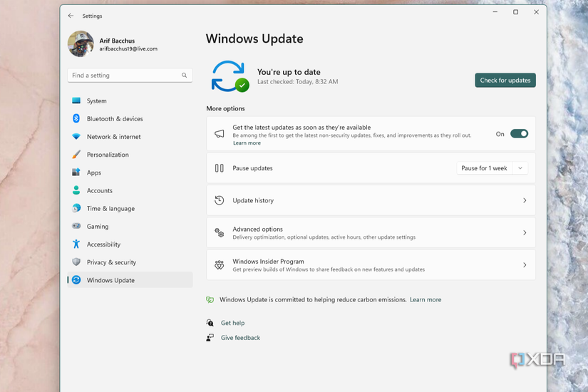Image resolution: width=588 pixels, height=392 pixels.
Task: Click Check for updates button
Action: coord(505,81)
